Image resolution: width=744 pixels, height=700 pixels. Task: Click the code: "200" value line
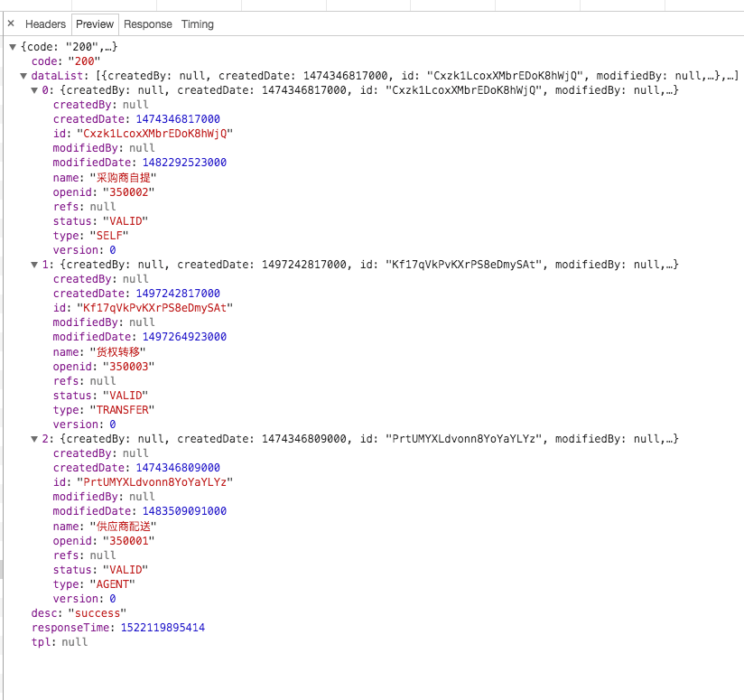[x=66, y=61]
